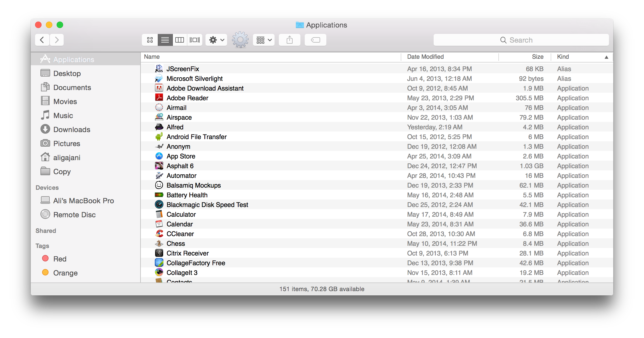Switch to Cover Flow view

pyautogui.click(x=195, y=40)
